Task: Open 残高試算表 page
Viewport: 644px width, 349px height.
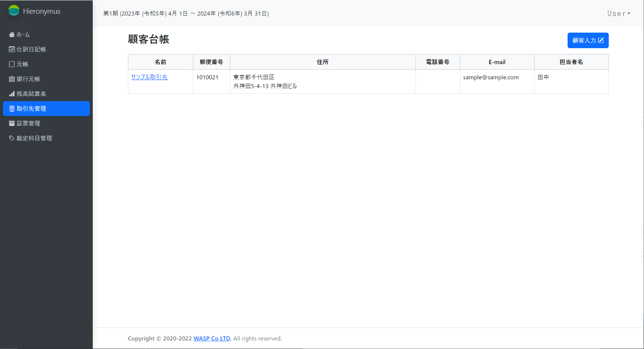Action: (46, 94)
